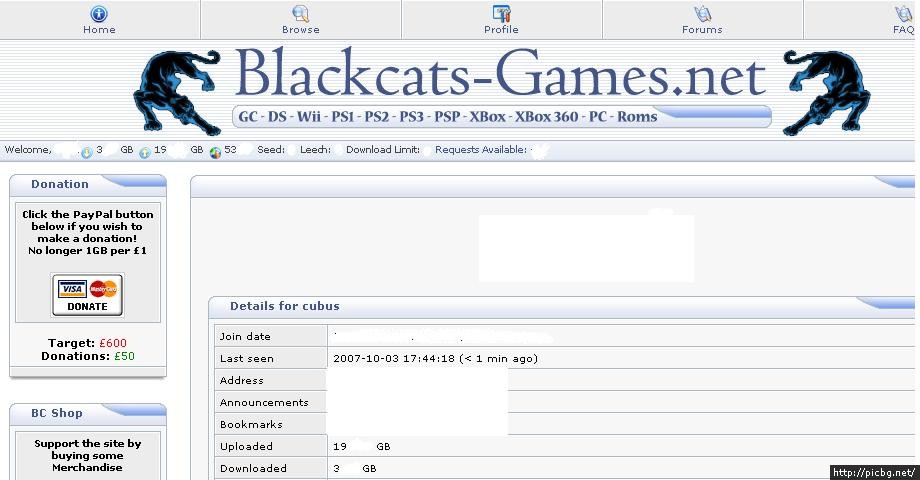The width and height of the screenshot is (920, 480).
Task: Click 'Details for cubus' heading
Action: (285, 306)
